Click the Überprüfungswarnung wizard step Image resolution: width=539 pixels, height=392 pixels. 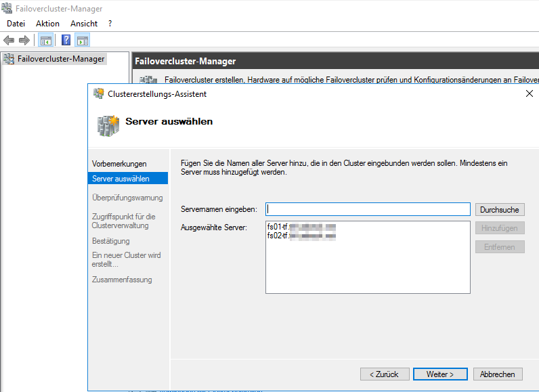pos(127,198)
